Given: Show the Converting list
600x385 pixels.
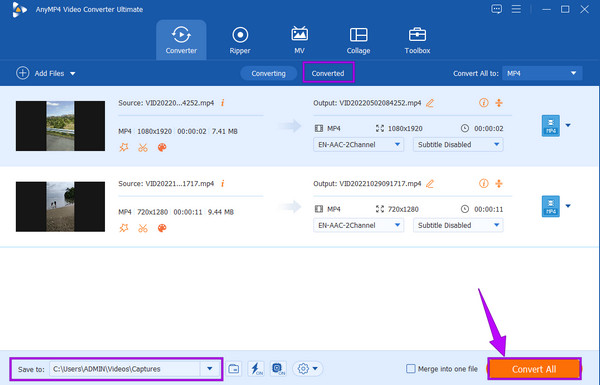Looking at the screenshot, I should click(x=268, y=73).
